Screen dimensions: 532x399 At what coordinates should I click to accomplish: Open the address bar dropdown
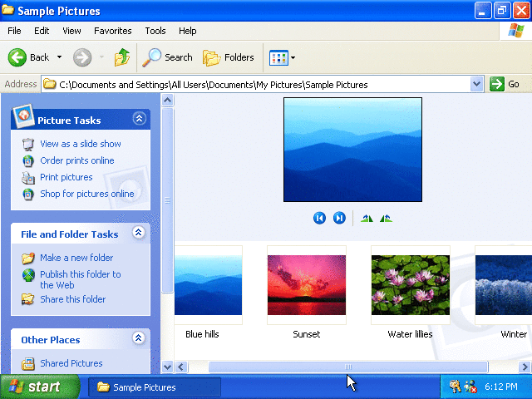(476, 84)
